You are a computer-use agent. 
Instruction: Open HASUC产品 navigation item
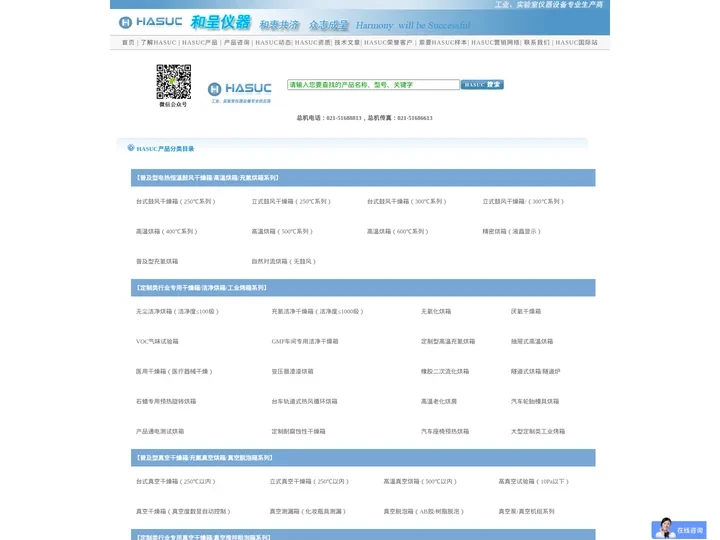pos(200,42)
